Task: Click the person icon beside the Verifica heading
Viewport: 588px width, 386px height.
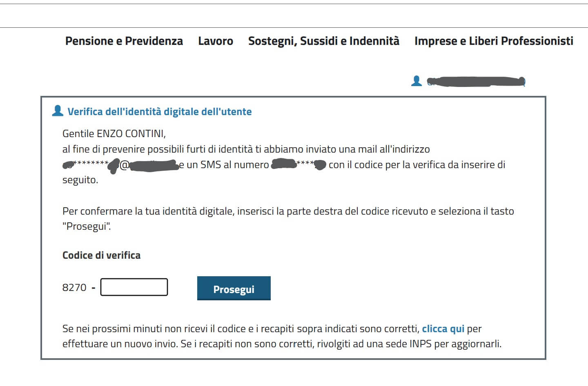Action: [58, 111]
